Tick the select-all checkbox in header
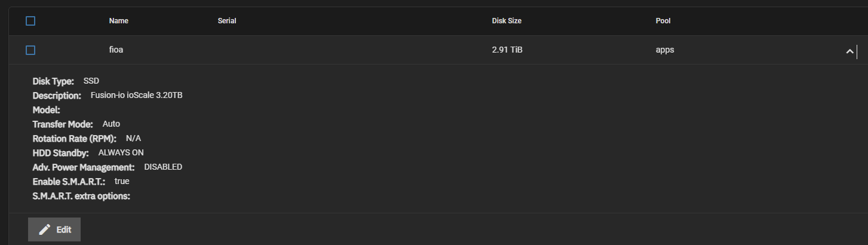The height and width of the screenshot is (245, 868). click(30, 21)
